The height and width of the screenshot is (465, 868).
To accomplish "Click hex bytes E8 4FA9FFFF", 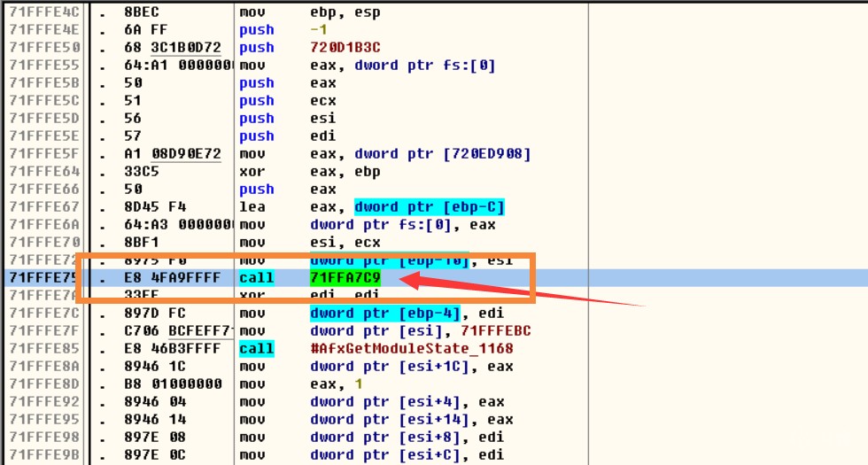I will click(x=173, y=277).
